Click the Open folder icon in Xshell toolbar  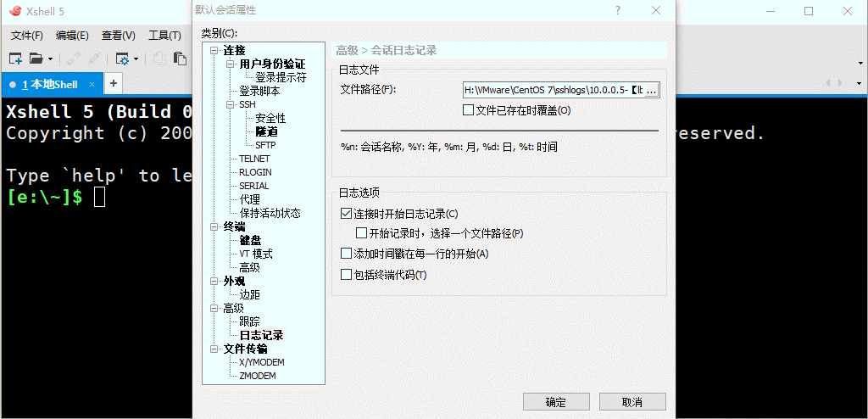[x=36, y=59]
